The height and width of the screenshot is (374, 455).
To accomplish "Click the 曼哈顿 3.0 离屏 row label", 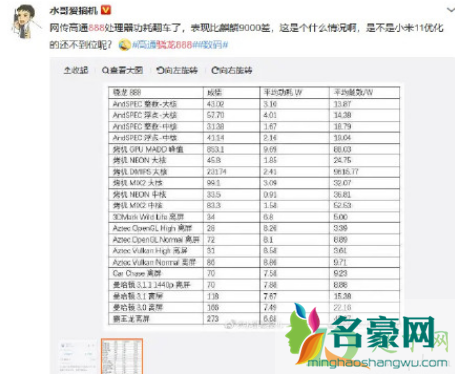I will pyautogui.click(x=138, y=307).
